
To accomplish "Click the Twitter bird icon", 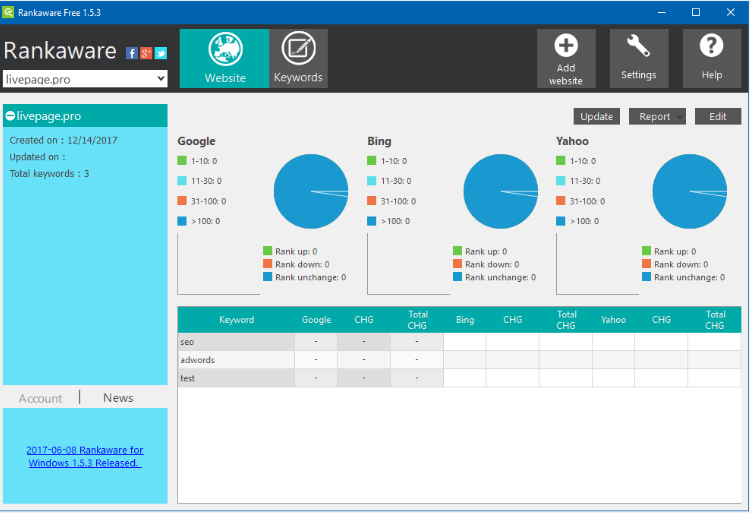I will click(160, 53).
